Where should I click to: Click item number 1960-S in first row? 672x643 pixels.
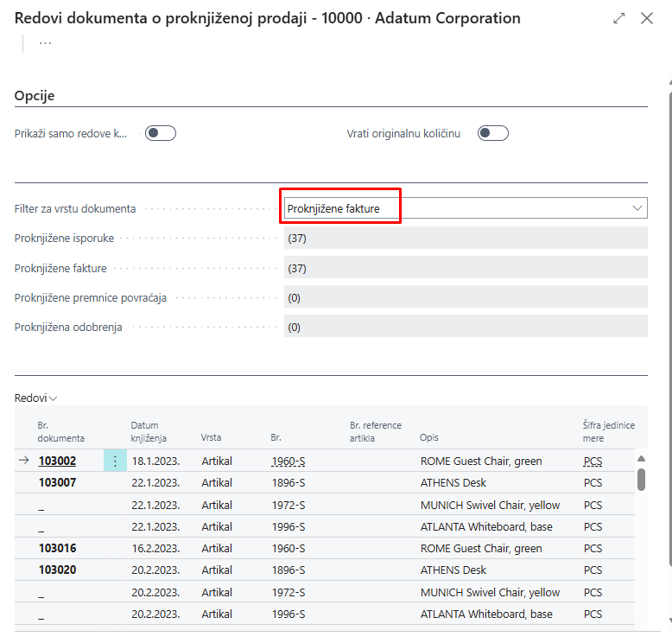pyautogui.click(x=288, y=462)
